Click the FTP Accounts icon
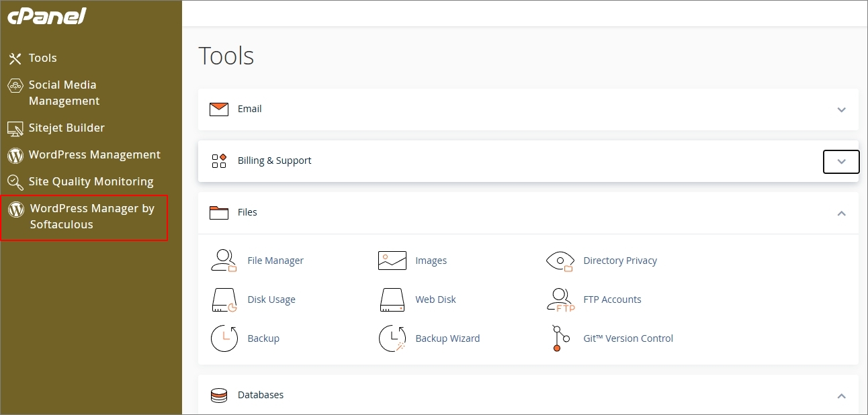Viewport: 868px width, 415px height. tap(560, 299)
